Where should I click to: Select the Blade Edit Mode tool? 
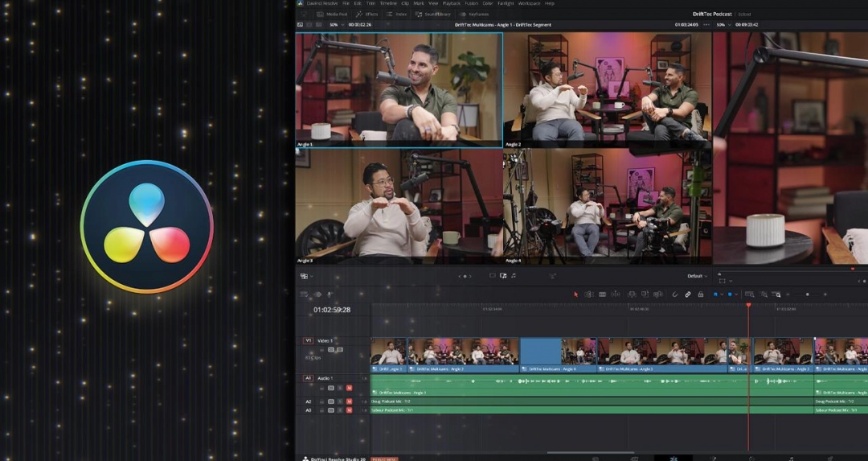(602, 294)
